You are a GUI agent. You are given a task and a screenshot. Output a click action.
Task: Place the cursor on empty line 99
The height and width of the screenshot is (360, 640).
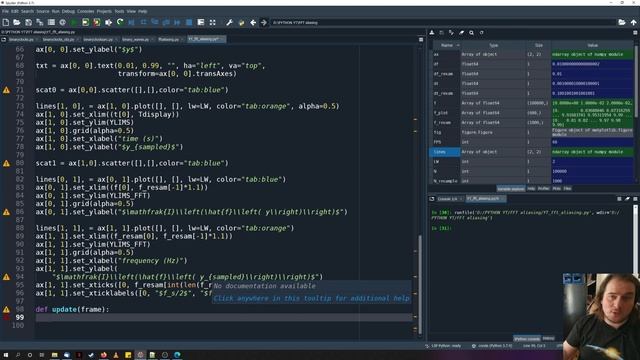(x=224, y=317)
